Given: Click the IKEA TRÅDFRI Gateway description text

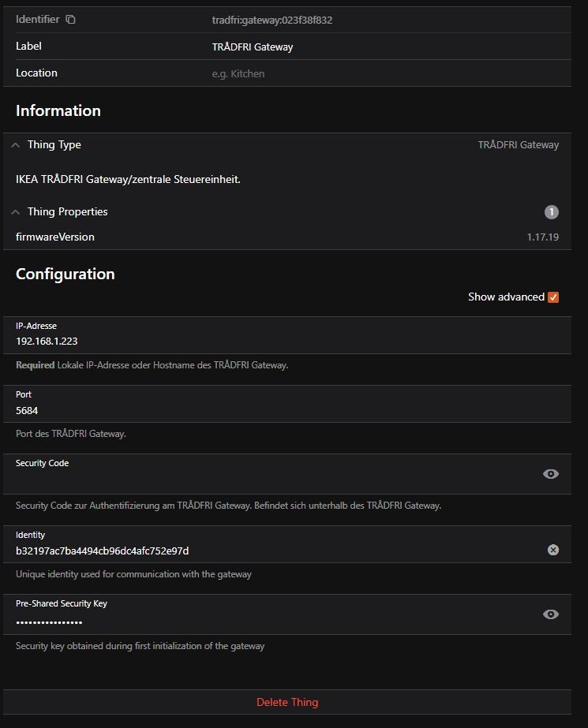Looking at the screenshot, I should pos(128,179).
